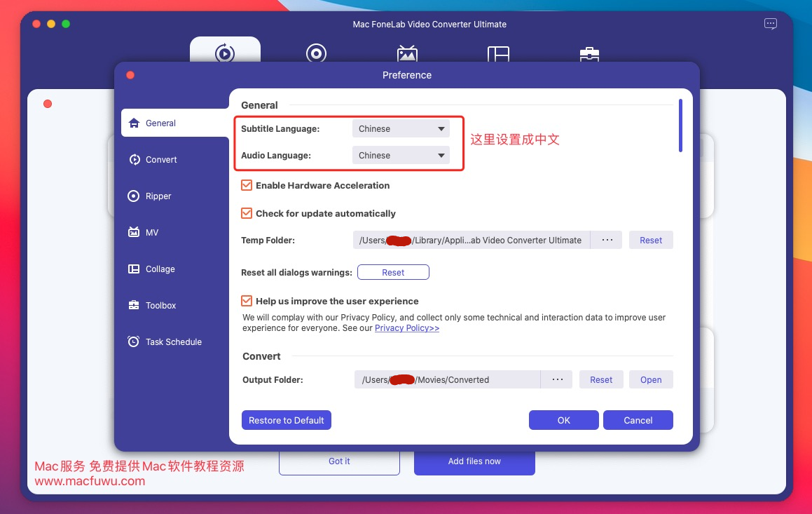The width and height of the screenshot is (812, 514).
Task: Toggle Check for update automatically checkbox
Action: point(247,213)
